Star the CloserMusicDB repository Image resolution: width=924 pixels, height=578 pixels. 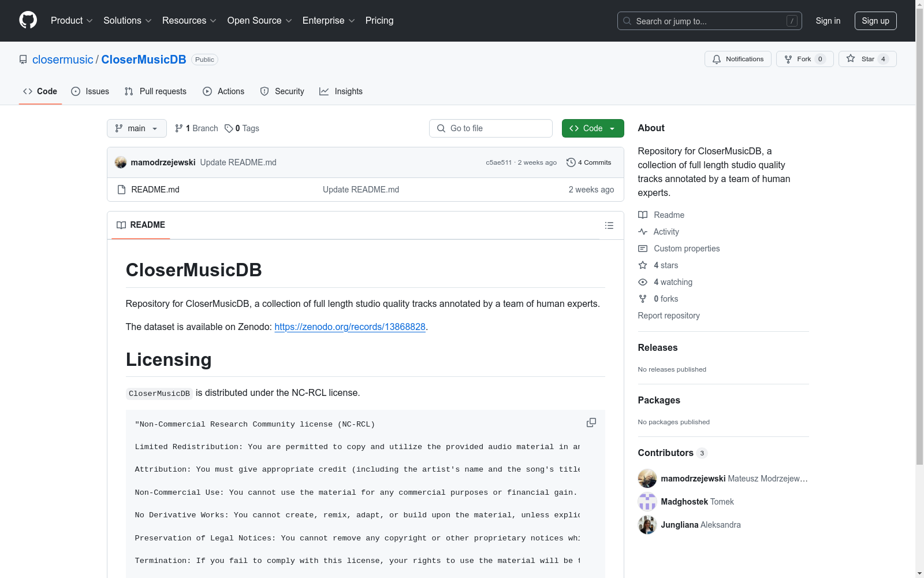[x=867, y=59]
